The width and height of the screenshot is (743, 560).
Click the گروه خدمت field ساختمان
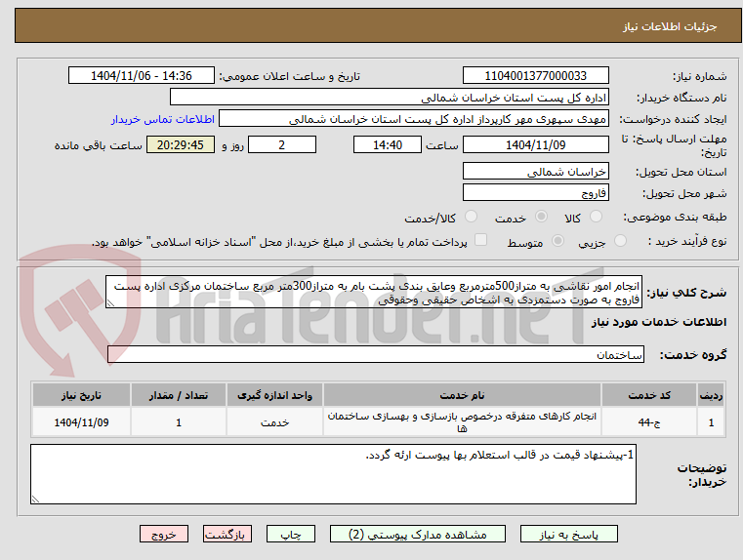tap(375, 354)
